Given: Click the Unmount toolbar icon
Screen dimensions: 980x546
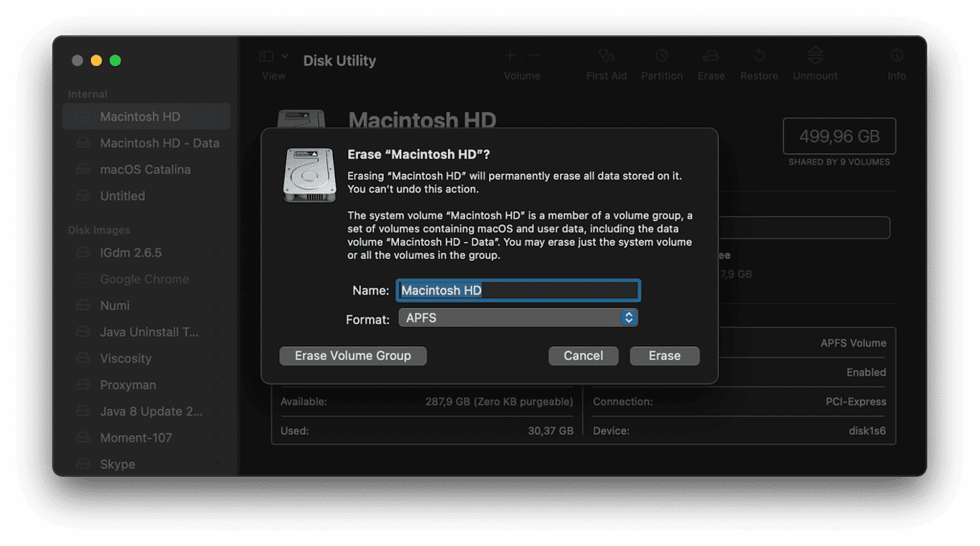Looking at the screenshot, I should click(x=815, y=56).
